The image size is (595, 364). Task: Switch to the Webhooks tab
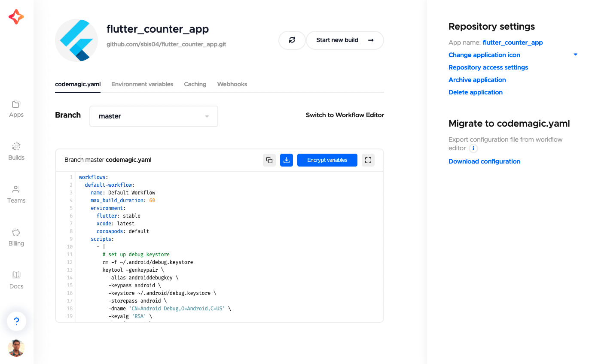[232, 84]
